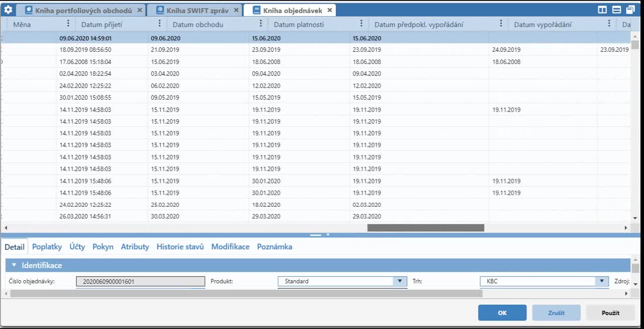Open the Měna column options menu
The height and width of the screenshot is (329, 644).
pyautogui.click(x=68, y=24)
